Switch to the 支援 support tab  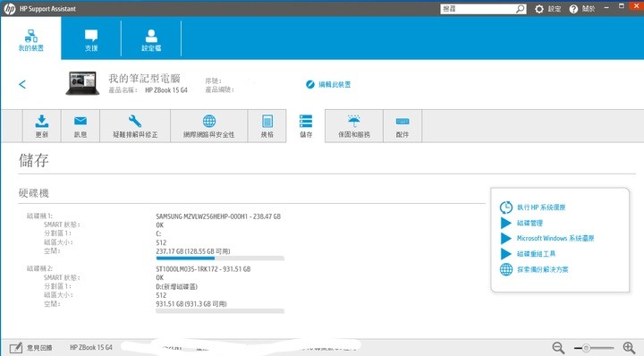91,40
